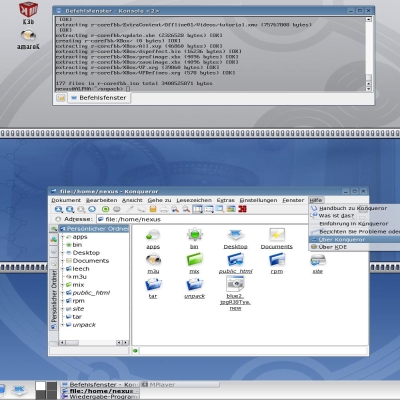The width and height of the screenshot is (400, 400).
Task: Open the amaroK desktop icon
Action: [28, 35]
